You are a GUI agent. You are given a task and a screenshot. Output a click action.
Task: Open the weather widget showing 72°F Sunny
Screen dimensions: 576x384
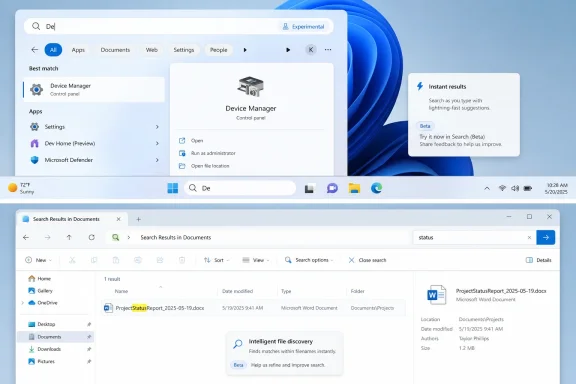[21, 188]
